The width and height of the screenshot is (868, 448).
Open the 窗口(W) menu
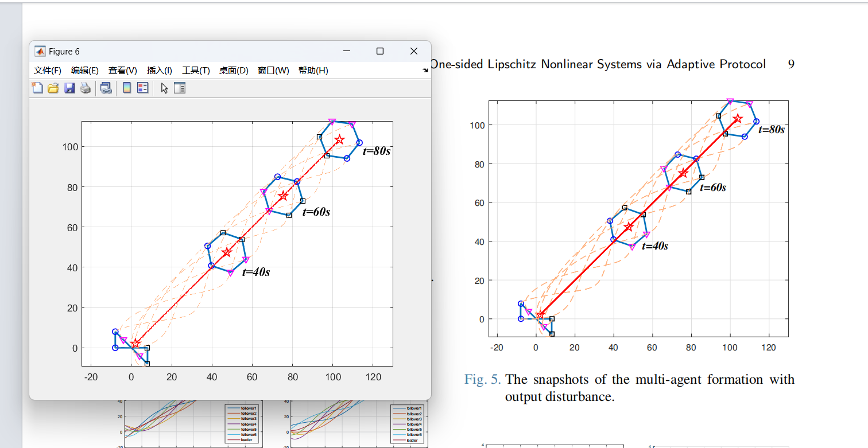273,71
